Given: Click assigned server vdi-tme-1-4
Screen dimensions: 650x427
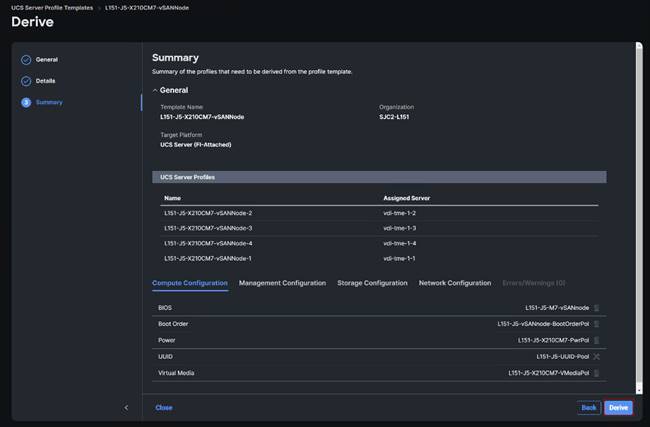Looking at the screenshot, I should 399,243.
